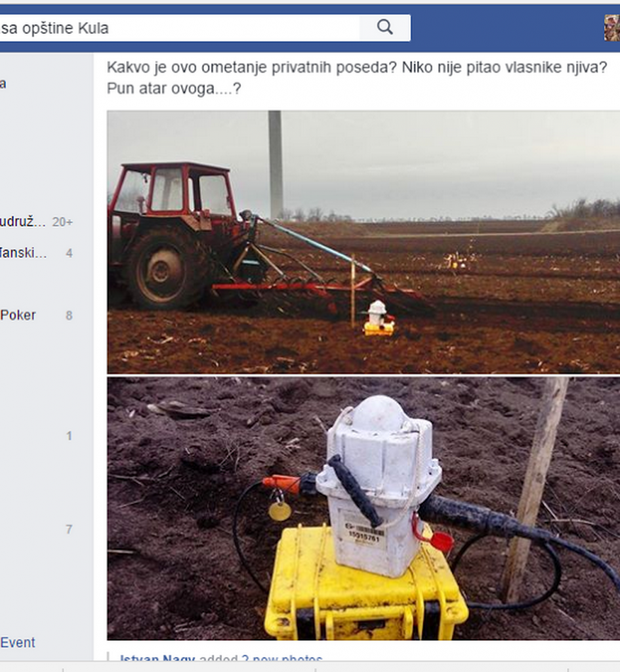Image resolution: width=620 pixels, height=672 pixels.
Task: Click the magnifier search button
Action: (x=384, y=28)
